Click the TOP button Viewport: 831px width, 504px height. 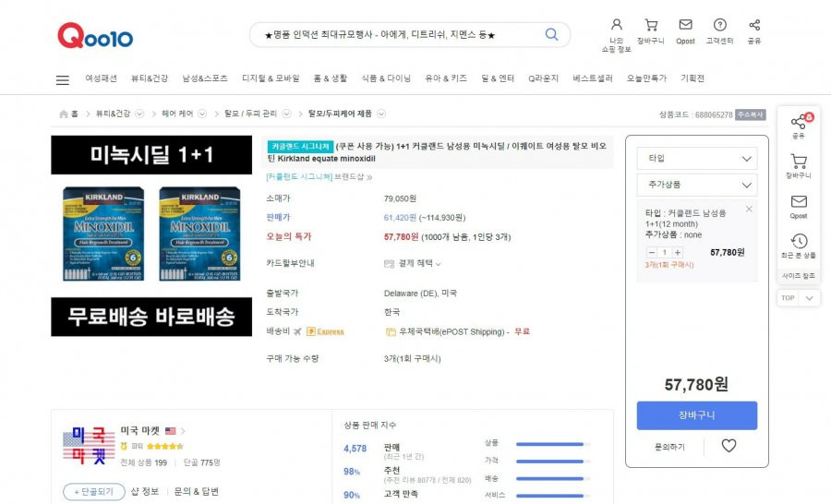point(789,298)
